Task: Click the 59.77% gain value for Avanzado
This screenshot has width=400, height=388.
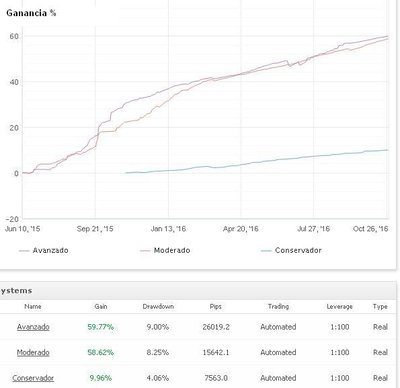Action: (x=101, y=327)
